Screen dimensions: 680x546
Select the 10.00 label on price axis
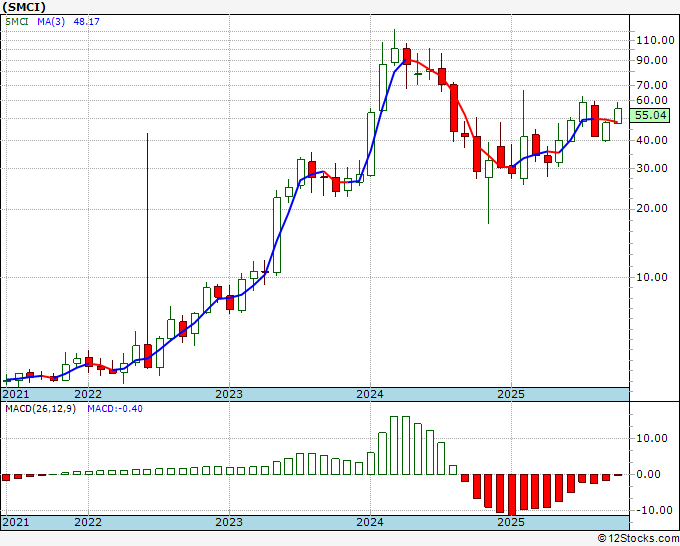tap(652, 277)
